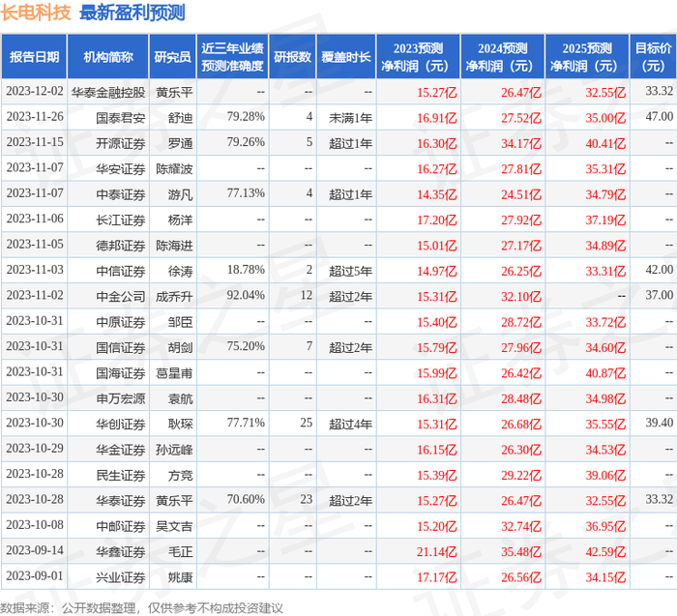Select the 机构简称 column header
This screenshot has width=677, height=616.
coord(108,57)
